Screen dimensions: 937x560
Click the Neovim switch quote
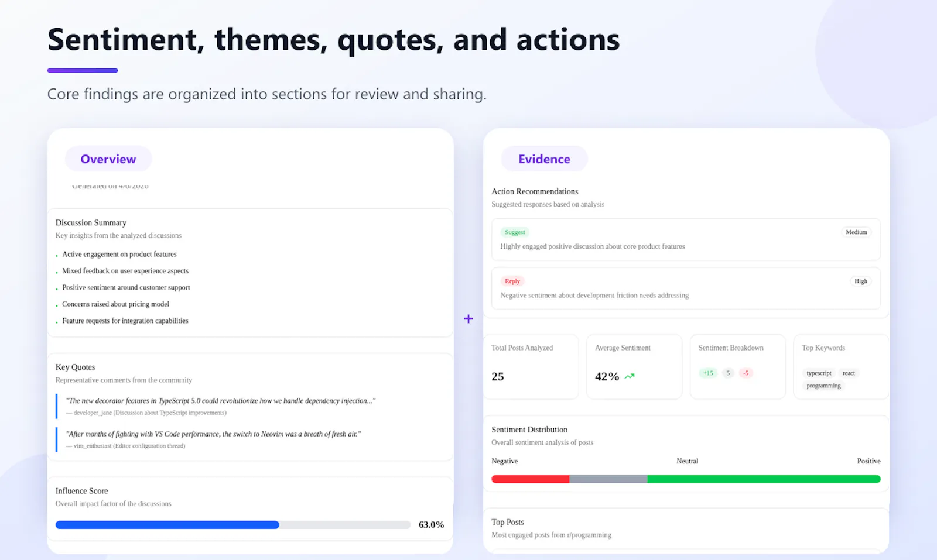[x=213, y=434]
